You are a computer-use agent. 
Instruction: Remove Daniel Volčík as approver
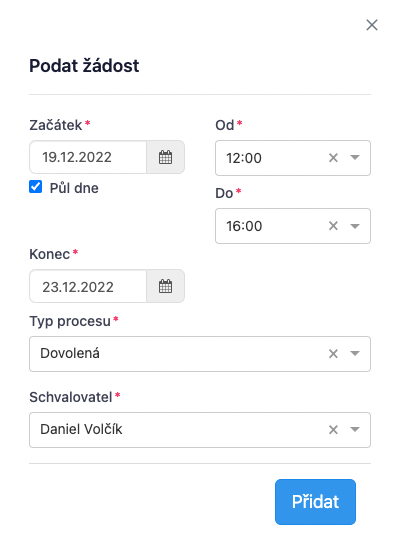pos(333,430)
